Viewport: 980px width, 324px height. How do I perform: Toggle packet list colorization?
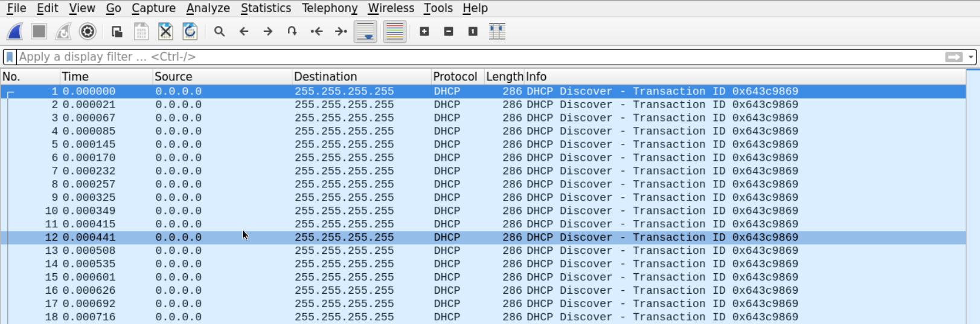[394, 31]
